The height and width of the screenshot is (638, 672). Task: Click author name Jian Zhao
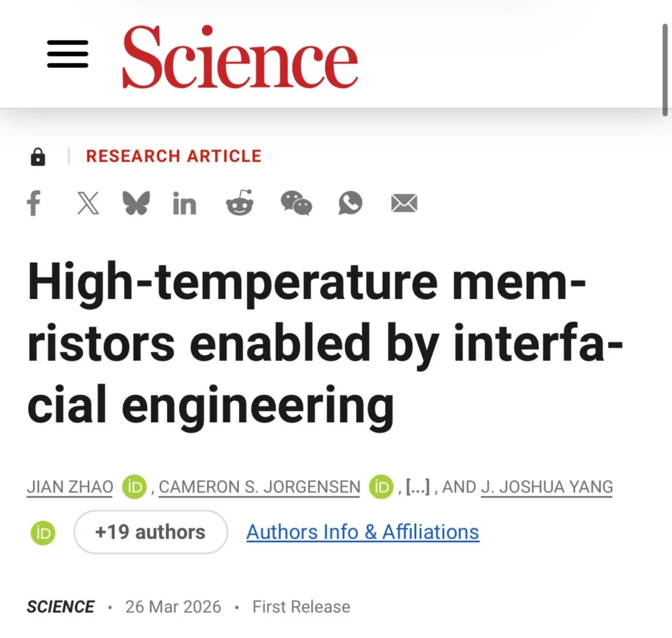click(x=70, y=487)
